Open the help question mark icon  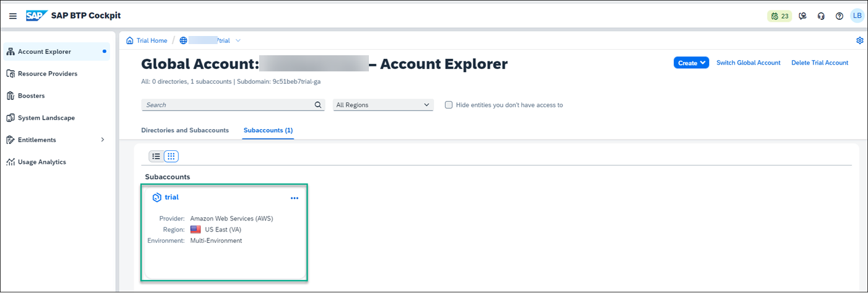pos(839,16)
